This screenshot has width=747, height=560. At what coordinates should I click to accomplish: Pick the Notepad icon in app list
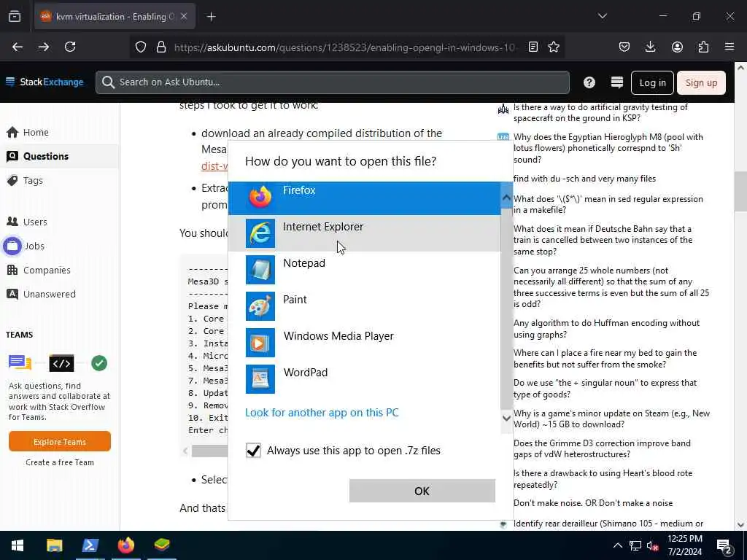click(x=260, y=270)
